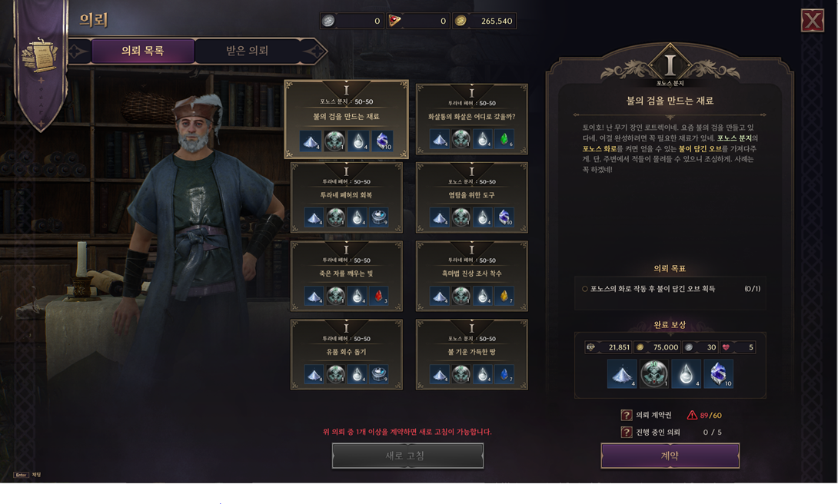Select the 화살통의 화살은 어디로 갔을까? quest card
838x504 pixels.
[x=472, y=119]
